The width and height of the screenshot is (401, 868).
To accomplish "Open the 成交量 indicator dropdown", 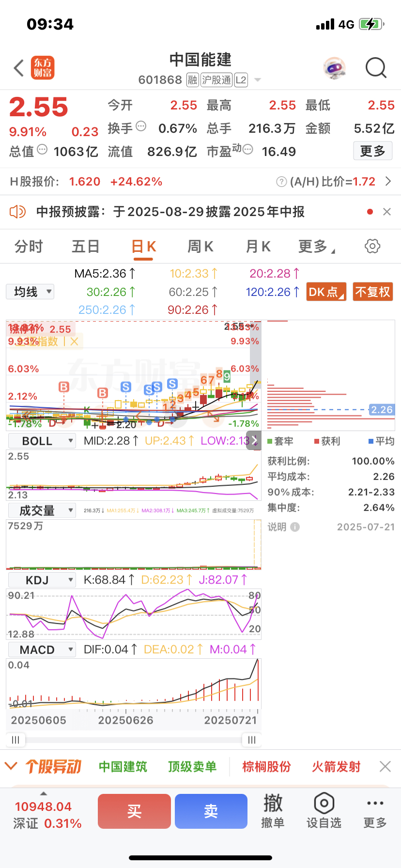I will pos(42,511).
